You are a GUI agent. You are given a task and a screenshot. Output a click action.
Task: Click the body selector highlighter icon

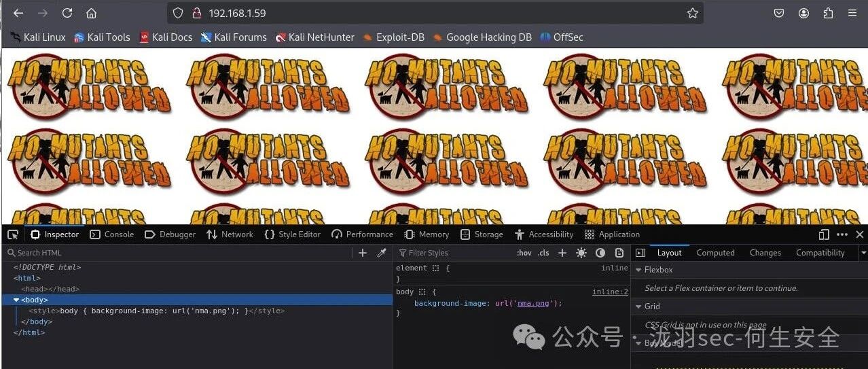coord(422,292)
